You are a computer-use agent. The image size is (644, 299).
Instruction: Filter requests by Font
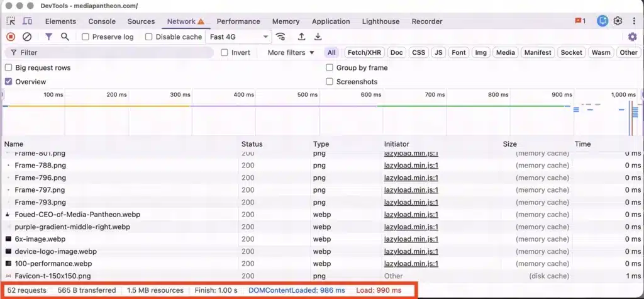[x=458, y=53]
